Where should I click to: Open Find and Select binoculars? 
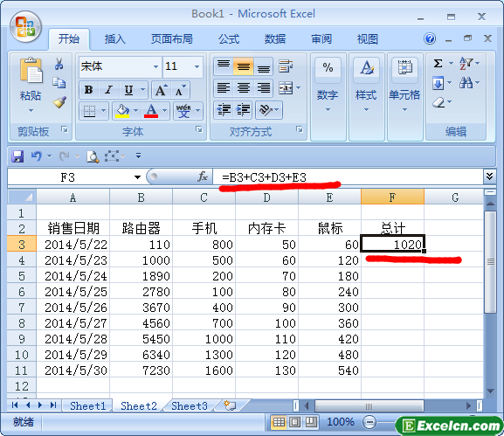point(466,83)
